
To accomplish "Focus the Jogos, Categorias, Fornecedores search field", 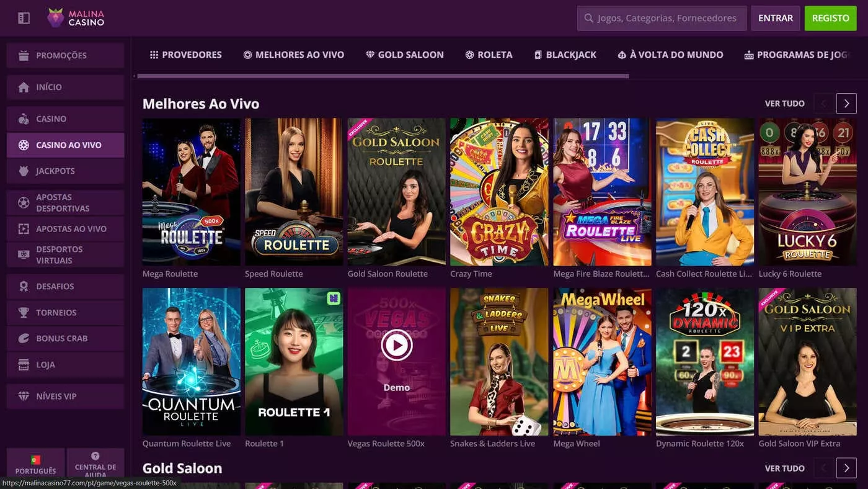I will click(x=662, y=18).
